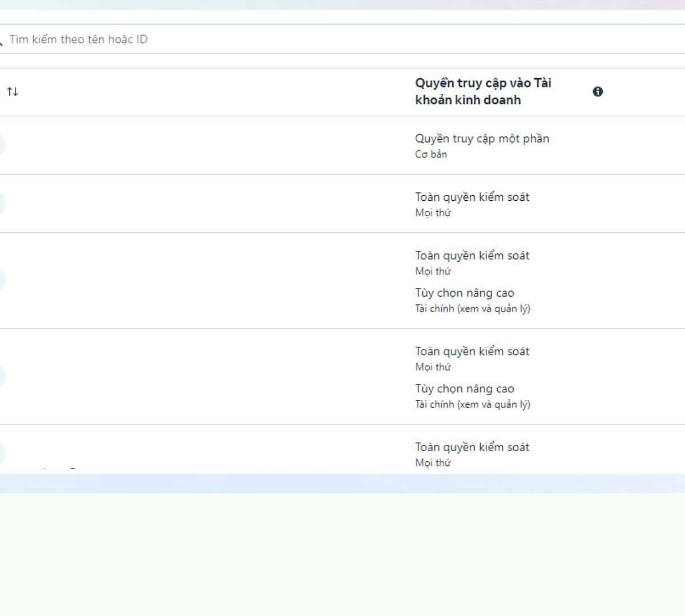Click 'Toàn quyền kiểm soát' in the second row
This screenshot has width=685, height=616.
(472, 197)
